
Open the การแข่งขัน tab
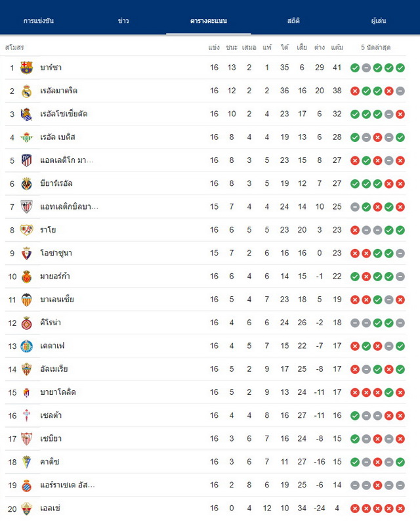point(39,20)
